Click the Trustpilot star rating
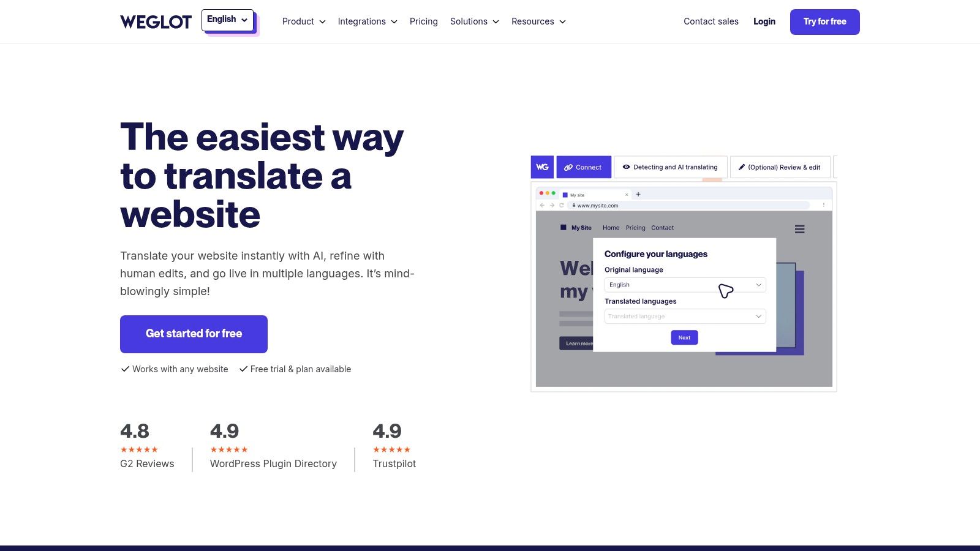The height and width of the screenshot is (551, 980). click(x=391, y=449)
